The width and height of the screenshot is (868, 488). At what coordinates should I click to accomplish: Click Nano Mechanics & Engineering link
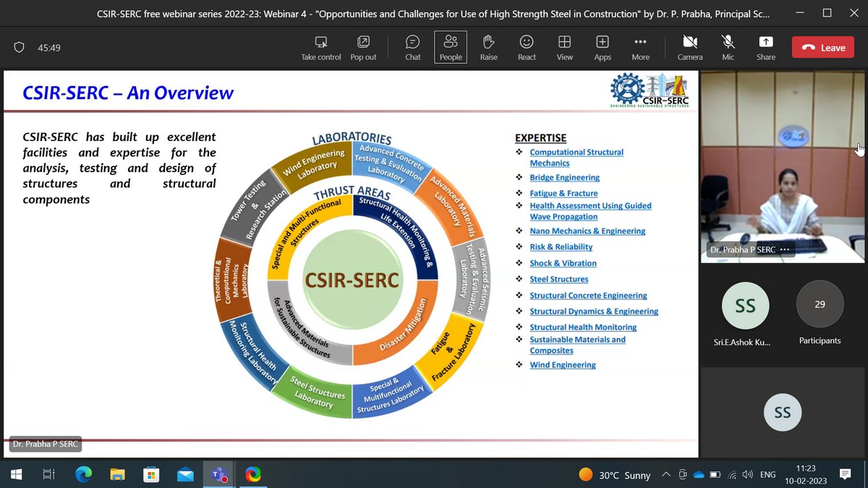coord(587,231)
